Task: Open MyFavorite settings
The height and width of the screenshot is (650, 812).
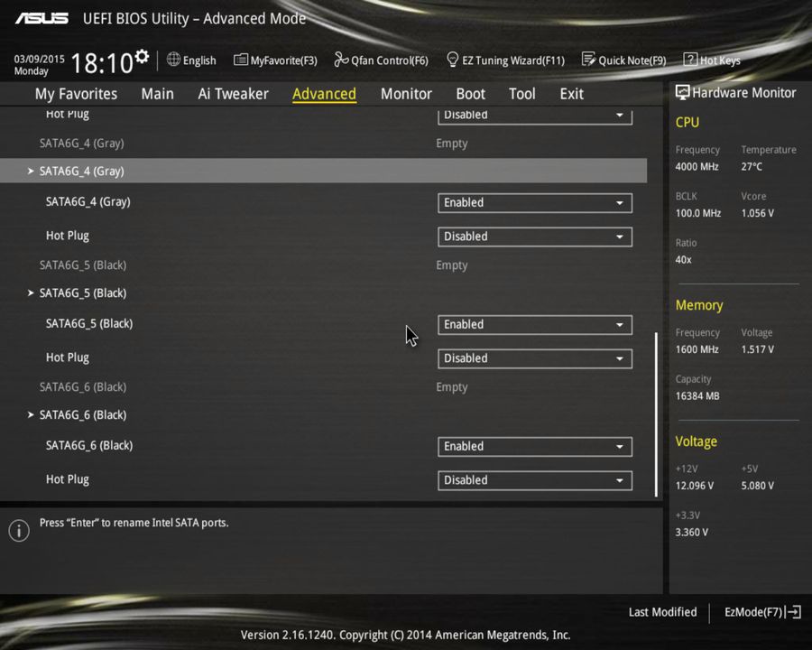Action: (275, 60)
